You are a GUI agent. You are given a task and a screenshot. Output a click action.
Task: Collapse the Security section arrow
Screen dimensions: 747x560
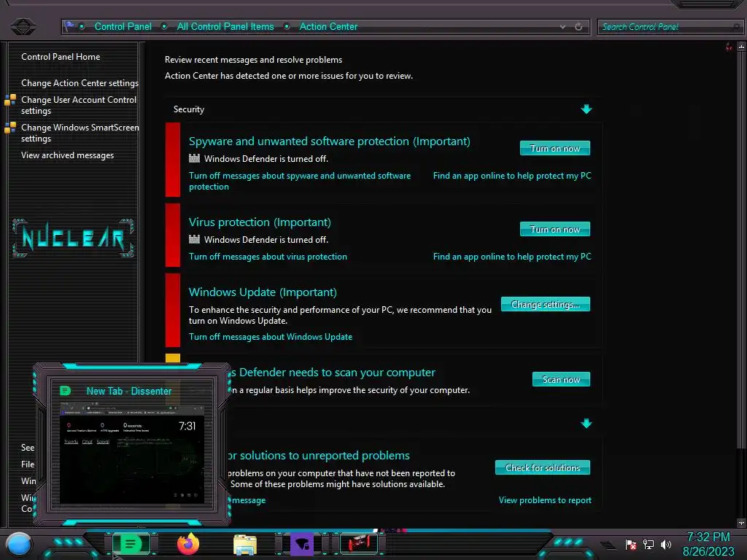tap(587, 109)
